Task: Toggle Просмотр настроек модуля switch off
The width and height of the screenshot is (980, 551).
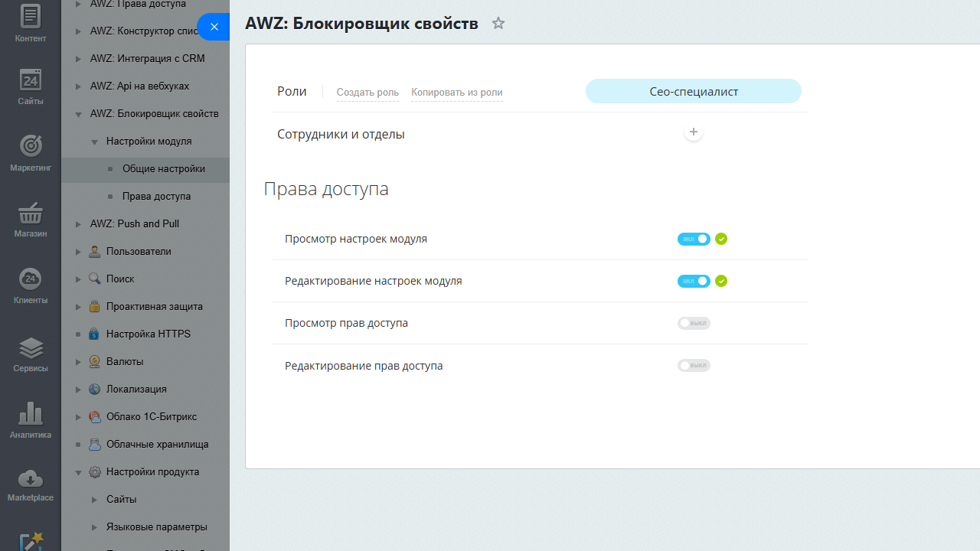Action: tap(694, 239)
